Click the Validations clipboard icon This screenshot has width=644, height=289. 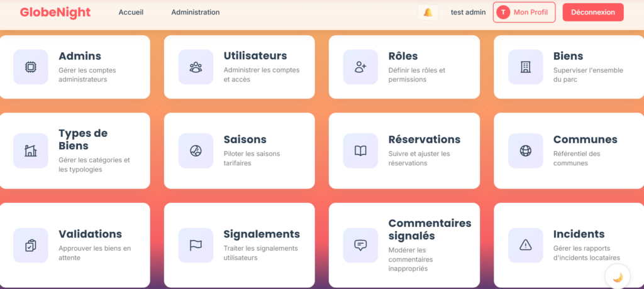pyautogui.click(x=30, y=245)
